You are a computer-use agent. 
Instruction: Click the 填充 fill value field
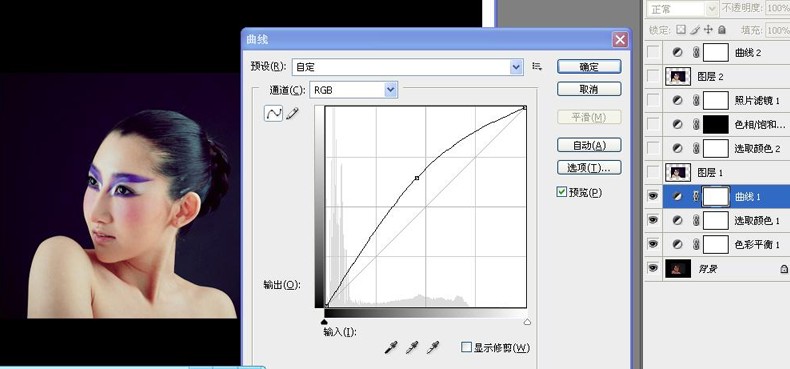pos(777,30)
